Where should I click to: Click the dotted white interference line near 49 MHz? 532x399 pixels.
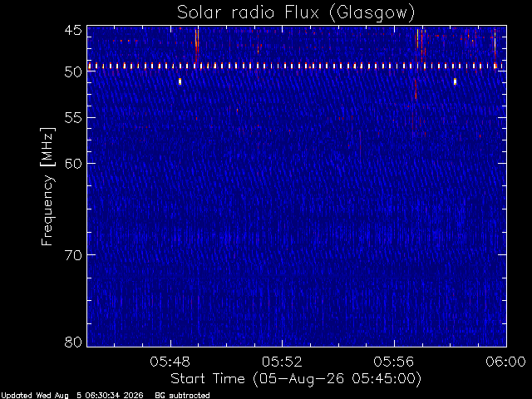[x=297, y=66]
